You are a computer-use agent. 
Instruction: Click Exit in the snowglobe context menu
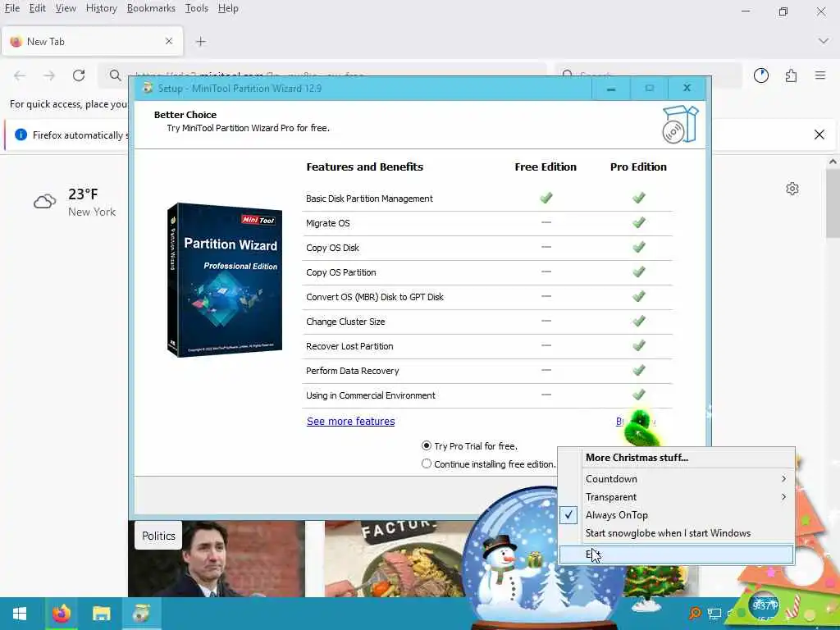(676, 555)
